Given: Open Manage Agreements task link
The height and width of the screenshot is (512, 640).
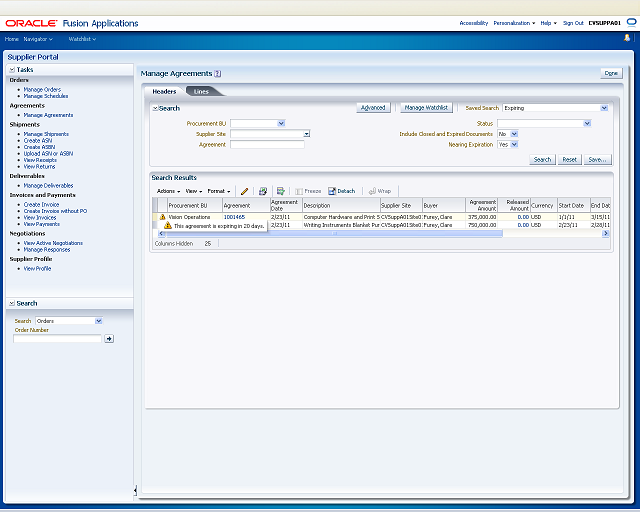Looking at the screenshot, I should click(x=48, y=115).
